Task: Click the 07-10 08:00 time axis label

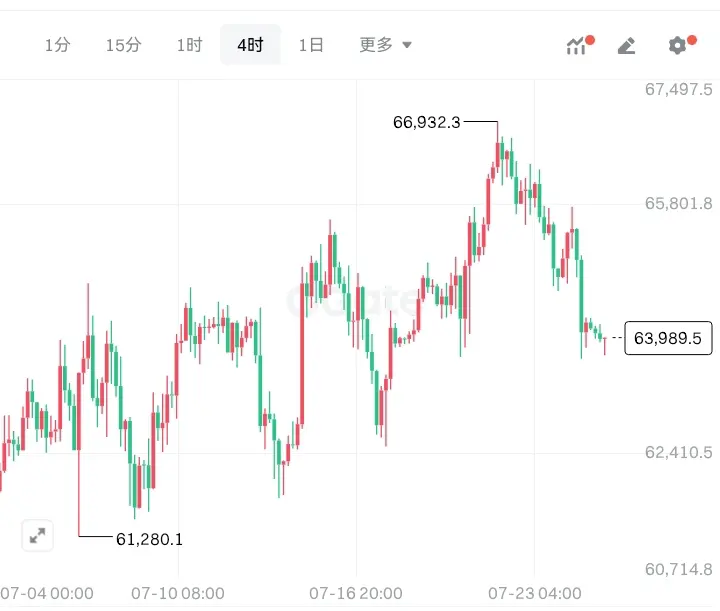Action: pos(178,593)
